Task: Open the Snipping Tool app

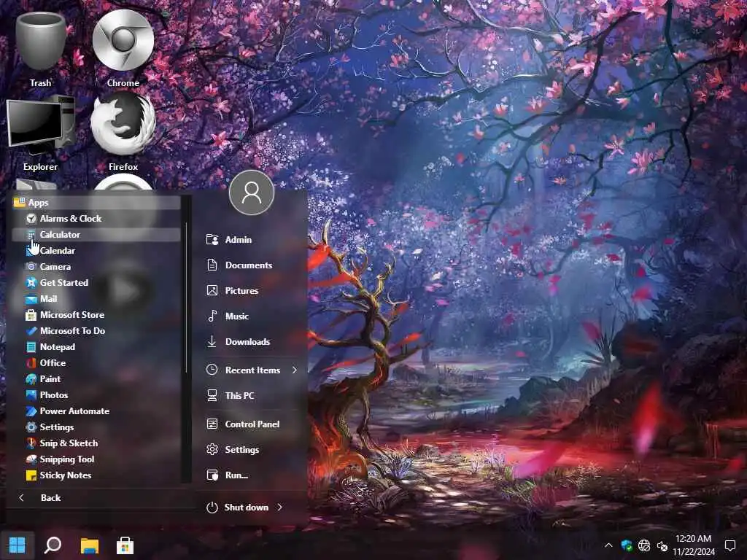Action: tap(96, 459)
